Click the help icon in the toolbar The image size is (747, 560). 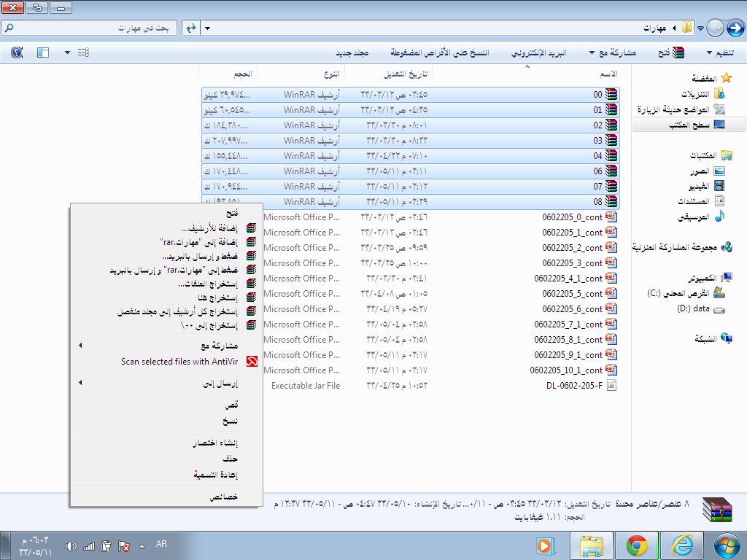tap(17, 52)
